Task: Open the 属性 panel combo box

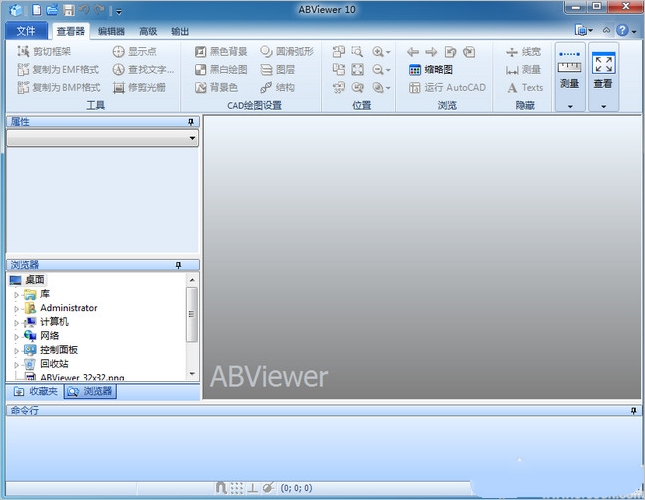Action: [102, 138]
